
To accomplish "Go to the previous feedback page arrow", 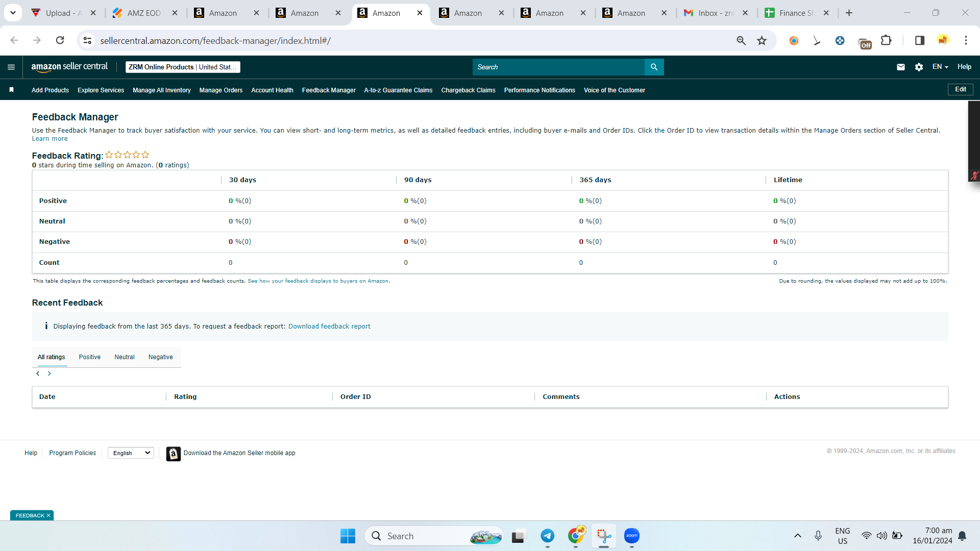I will [38, 373].
